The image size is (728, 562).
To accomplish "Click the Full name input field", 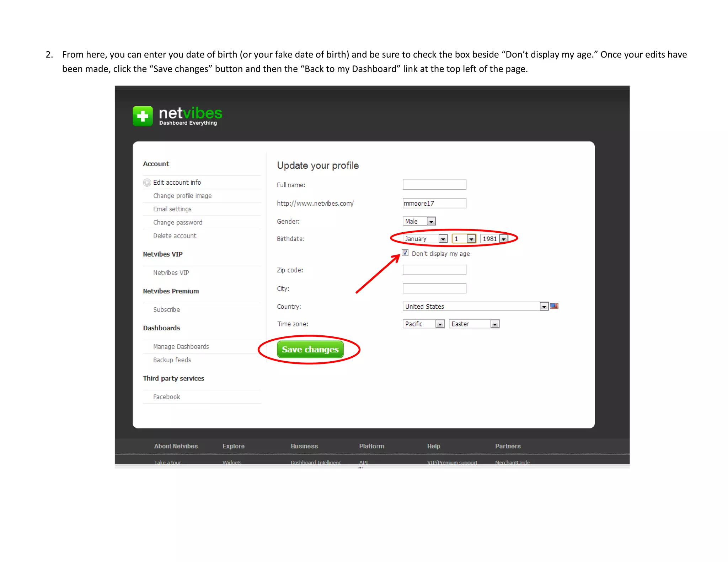I will (x=434, y=185).
